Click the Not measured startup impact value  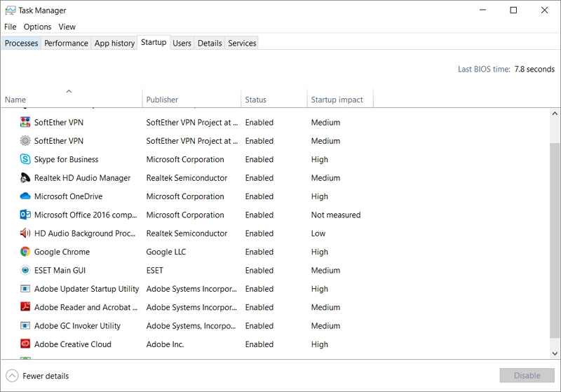coord(336,215)
